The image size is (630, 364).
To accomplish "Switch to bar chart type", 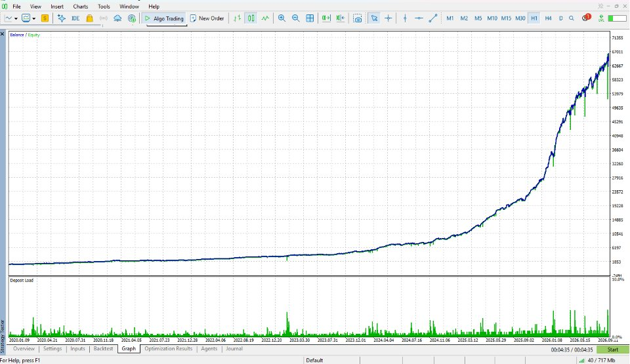I will click(238, 18).
